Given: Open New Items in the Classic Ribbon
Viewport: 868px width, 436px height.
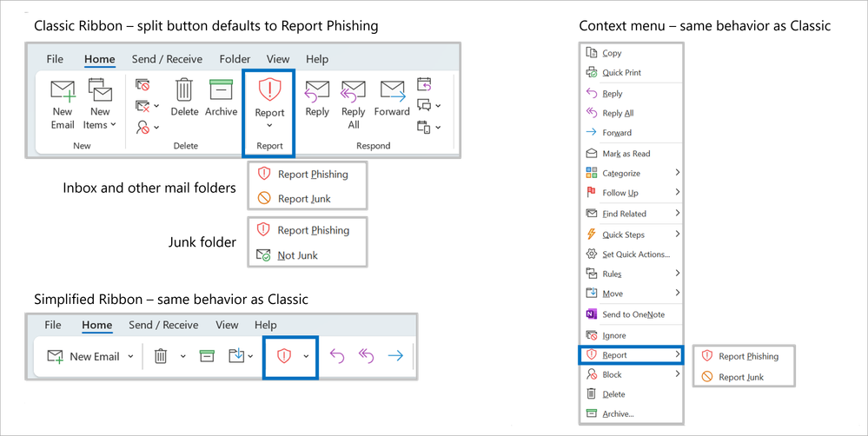Looking at the screenshot, I should [x=100, y=104].
